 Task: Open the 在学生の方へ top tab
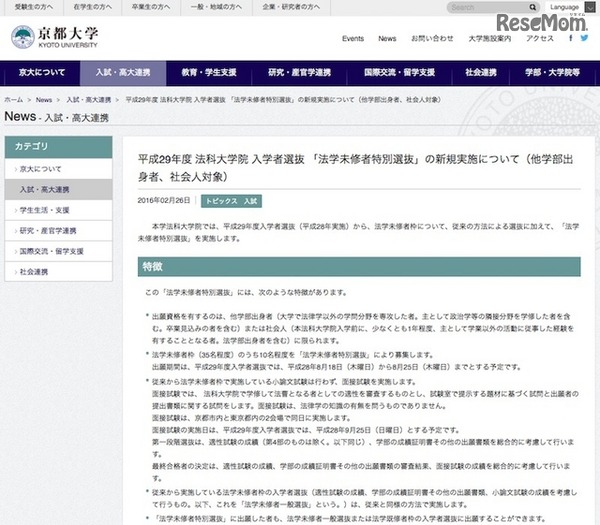92,7
